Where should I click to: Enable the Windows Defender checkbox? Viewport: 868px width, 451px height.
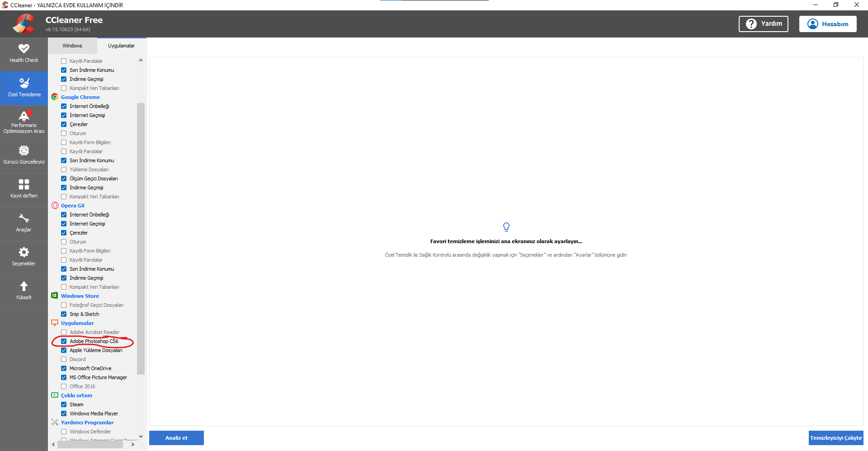[64, 432]
